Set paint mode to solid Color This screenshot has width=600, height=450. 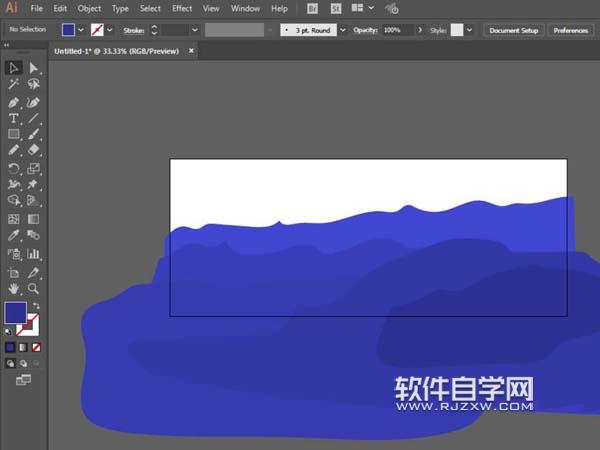[x=10, y=347]
